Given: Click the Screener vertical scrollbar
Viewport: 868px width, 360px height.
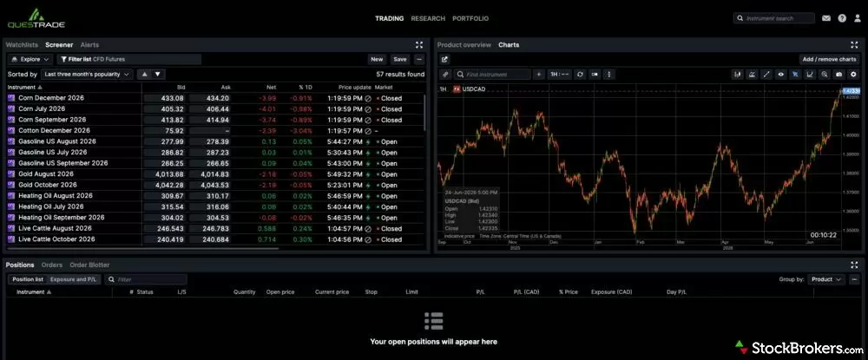Looking at the screenshot, I should [x=425, y=112].
